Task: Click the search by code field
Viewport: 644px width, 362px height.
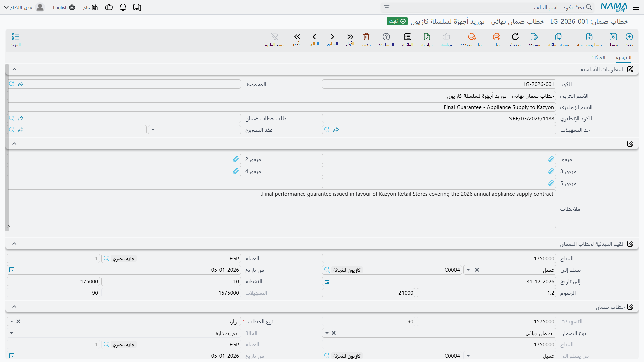Action: tap(487, 7)
